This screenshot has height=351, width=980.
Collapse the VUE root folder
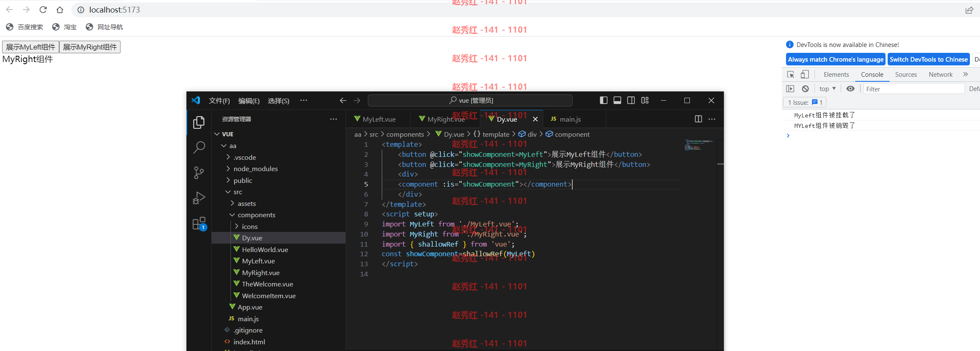click(217, 134)
